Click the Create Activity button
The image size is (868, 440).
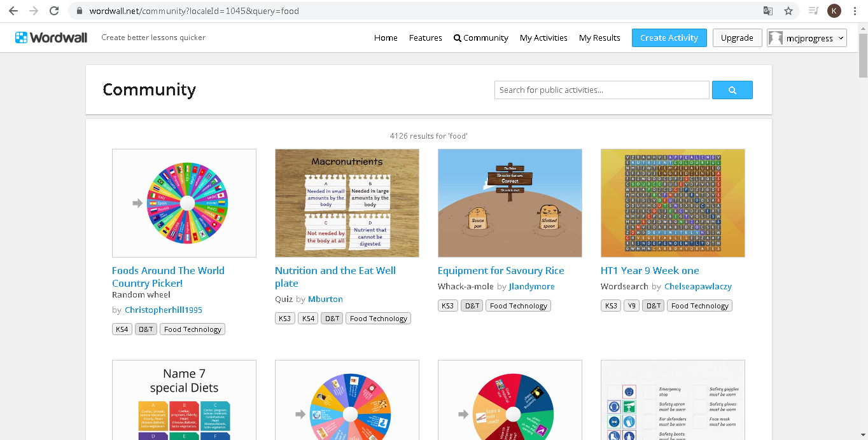tap(669, 38)
